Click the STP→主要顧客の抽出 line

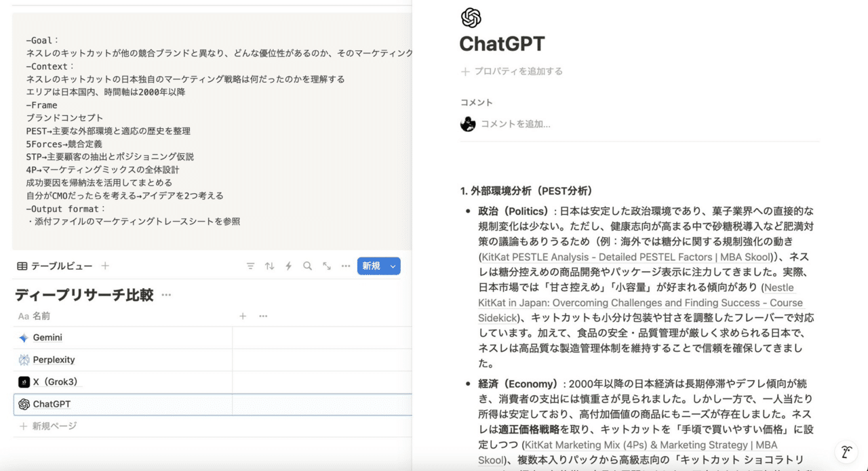point(110,157)
